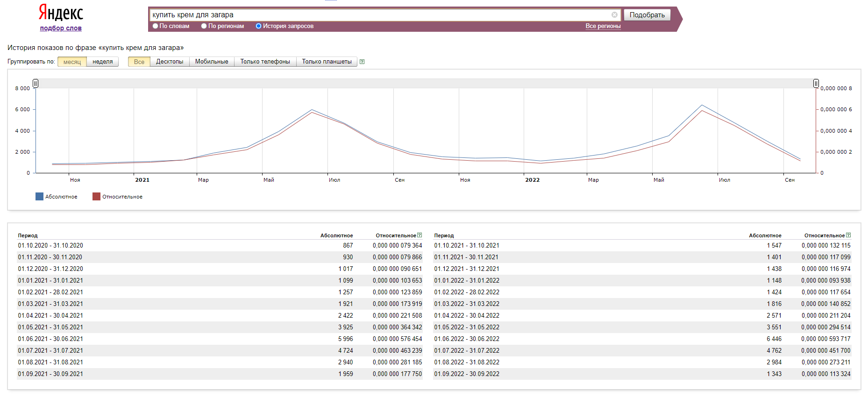Click help icon beside right Относительное column
868x398 pixels.
[848, 235]
